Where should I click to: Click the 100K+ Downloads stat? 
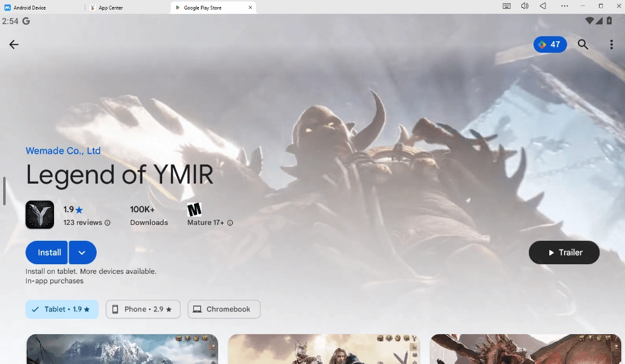pyautogui.click(x=149, y=216)
